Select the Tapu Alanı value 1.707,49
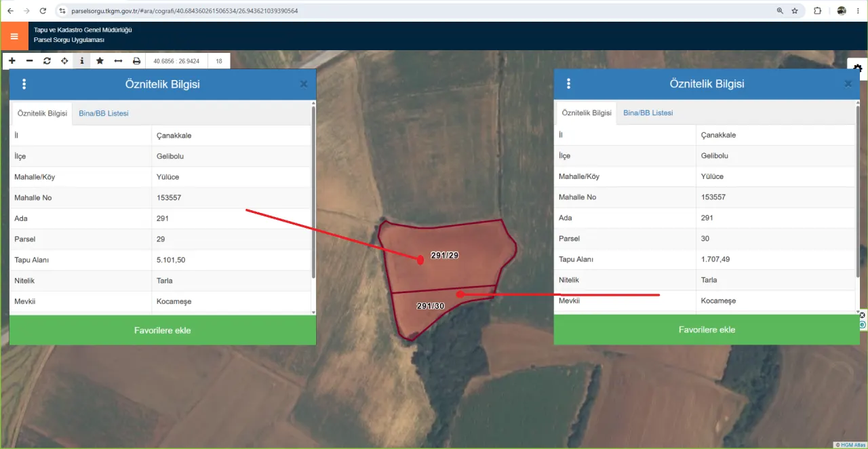 pos(715,259)
